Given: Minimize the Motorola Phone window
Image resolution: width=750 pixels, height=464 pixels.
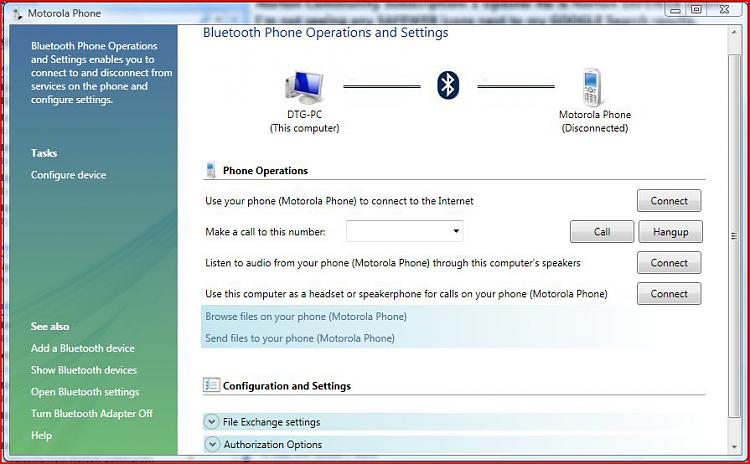Looking at the screenshot, I should click(675, 10).
